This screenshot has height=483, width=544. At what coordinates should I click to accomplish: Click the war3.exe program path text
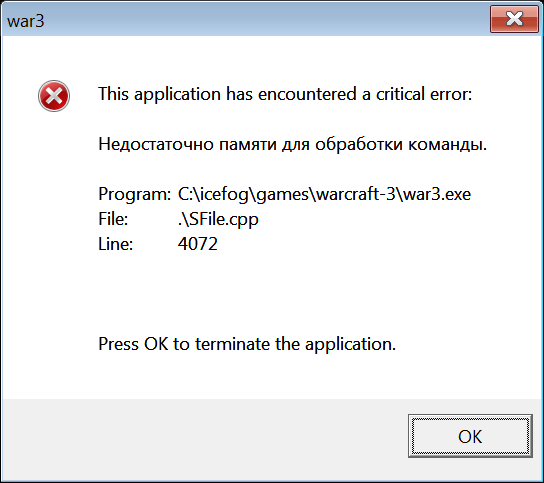(x=324, y=194)
